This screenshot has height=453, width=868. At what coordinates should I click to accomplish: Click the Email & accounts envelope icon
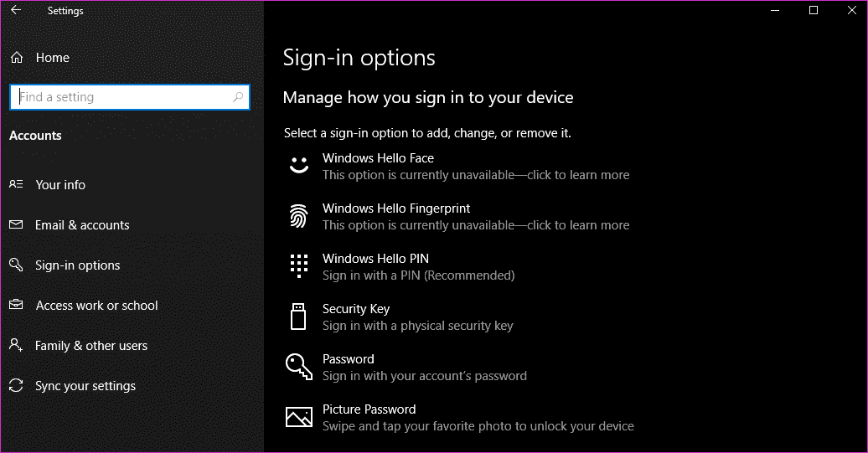[x=16, y=224]
